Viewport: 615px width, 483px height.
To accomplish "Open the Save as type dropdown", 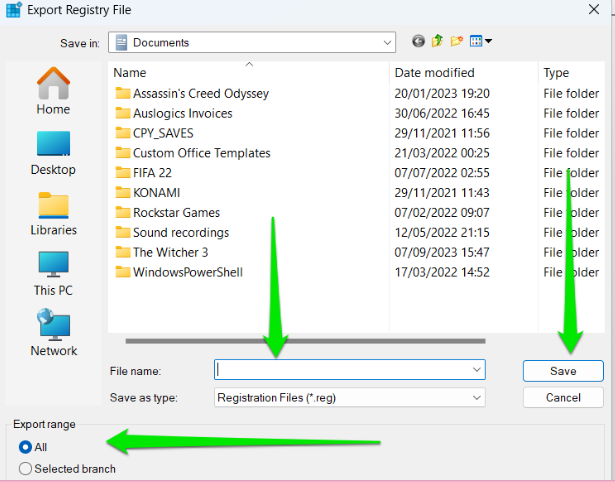I will [349, 397].
